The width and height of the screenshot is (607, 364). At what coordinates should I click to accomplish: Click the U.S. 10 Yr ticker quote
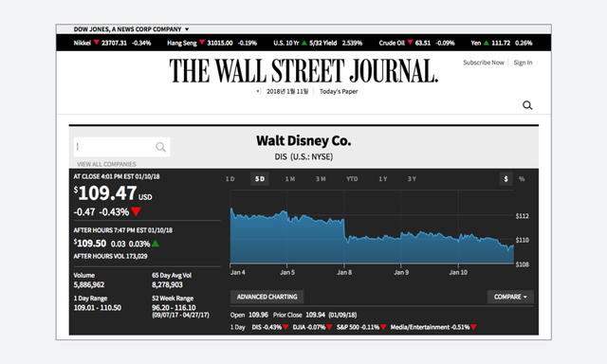[318, 43]
